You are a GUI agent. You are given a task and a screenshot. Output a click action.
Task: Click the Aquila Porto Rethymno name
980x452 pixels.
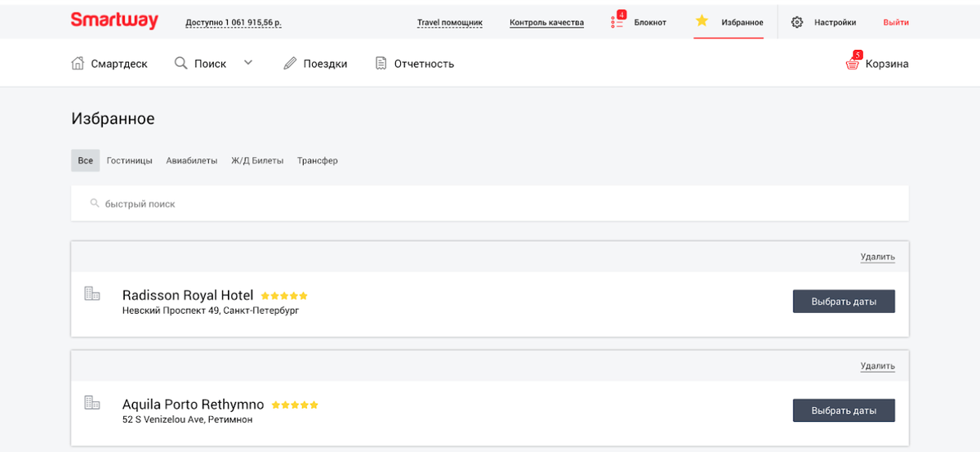(x=193, y=405)
